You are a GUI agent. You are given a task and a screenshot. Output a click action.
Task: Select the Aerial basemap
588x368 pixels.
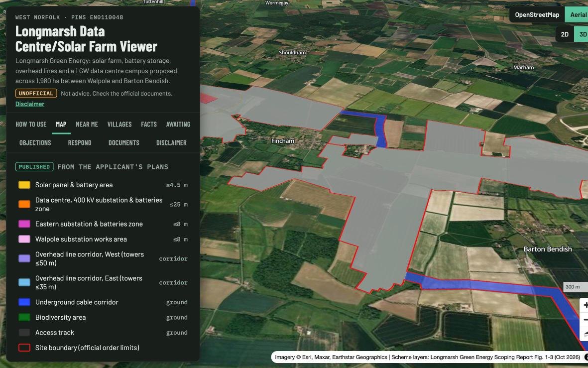(x=578, y=14)
